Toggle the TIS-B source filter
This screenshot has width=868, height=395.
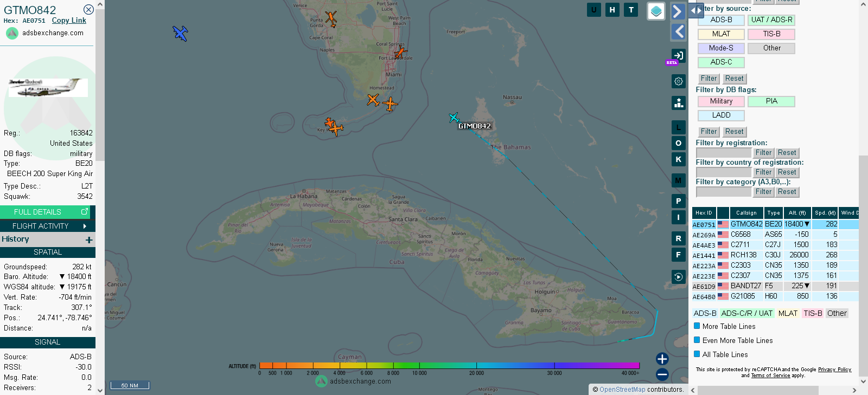pyautogui.click(x=771, y=34)
